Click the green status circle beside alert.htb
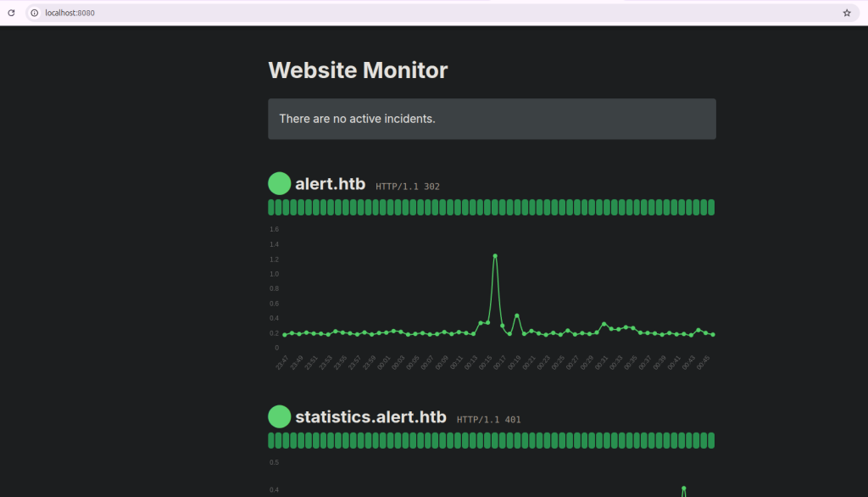Viewport: 868px width, 497px height. coord(279,184)
